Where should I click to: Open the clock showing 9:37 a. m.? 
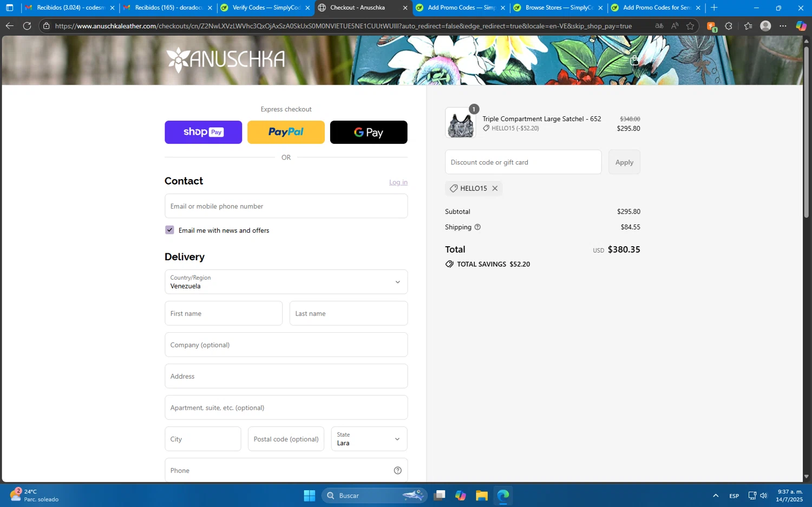[790, 496]
